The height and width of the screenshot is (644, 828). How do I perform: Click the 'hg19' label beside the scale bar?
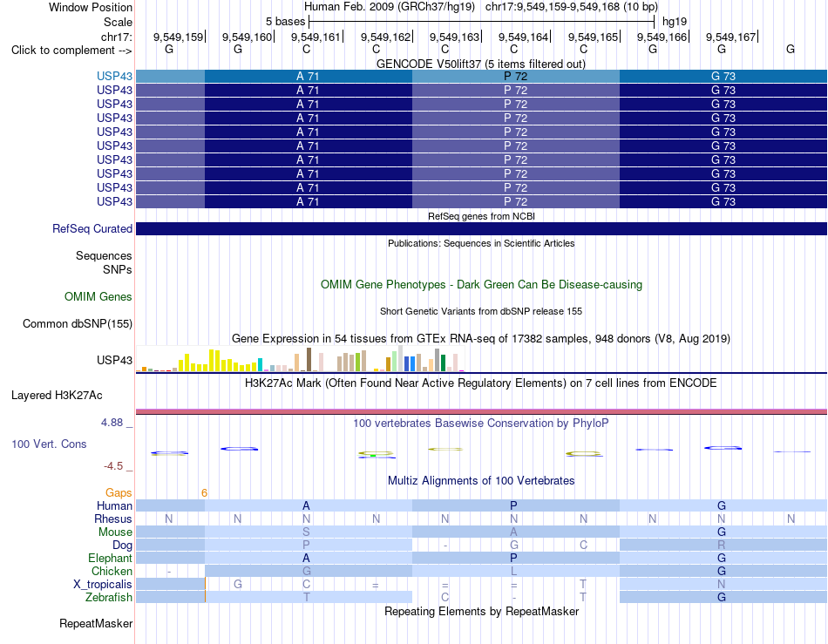coord(675,22)
